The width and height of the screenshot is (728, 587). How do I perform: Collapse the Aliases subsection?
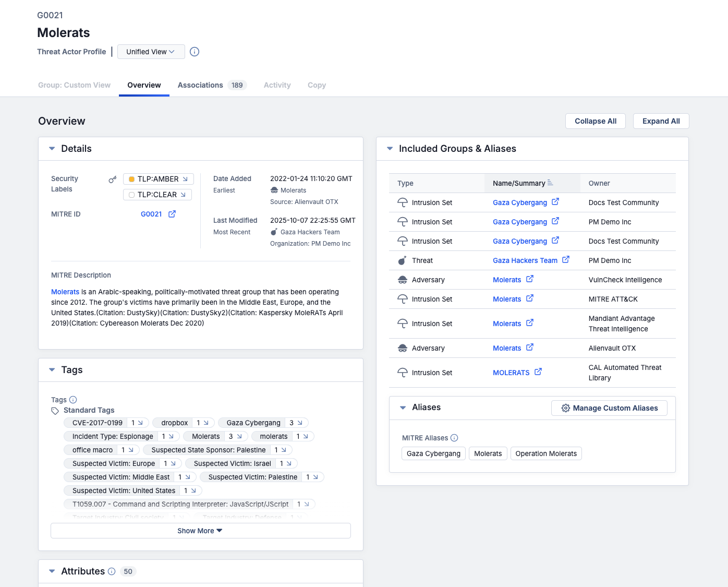[x=403, y=408]
